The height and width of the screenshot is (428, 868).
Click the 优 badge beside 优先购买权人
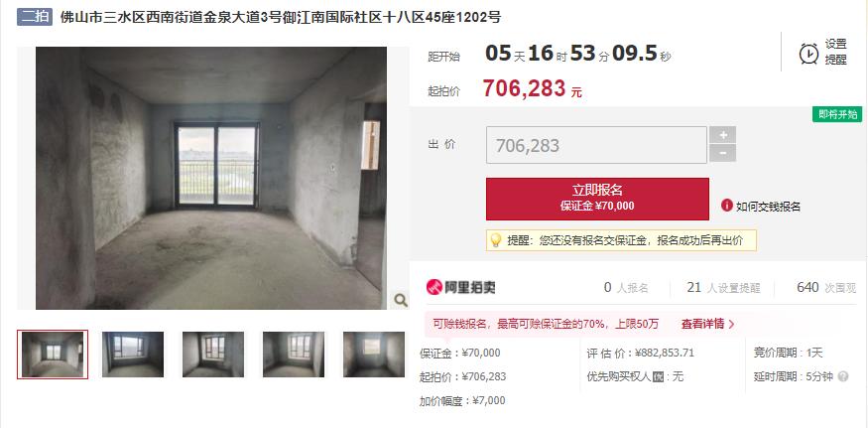click(658, 376)
